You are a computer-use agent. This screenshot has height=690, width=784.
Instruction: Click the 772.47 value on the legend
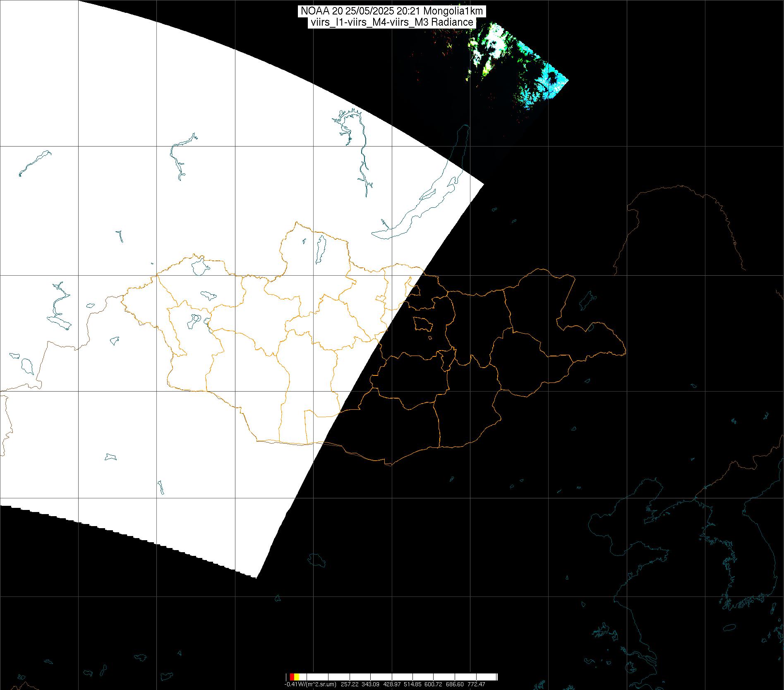click(x=477, y=685)
